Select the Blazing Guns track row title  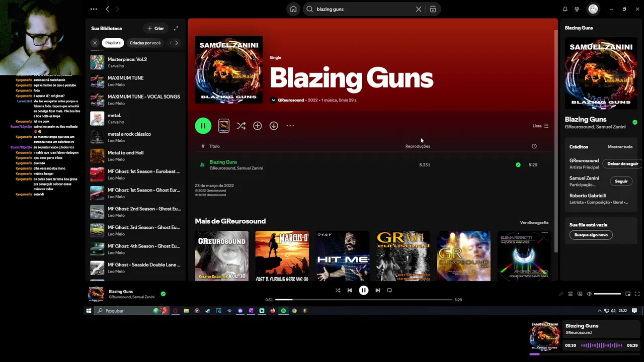(223, 162)
